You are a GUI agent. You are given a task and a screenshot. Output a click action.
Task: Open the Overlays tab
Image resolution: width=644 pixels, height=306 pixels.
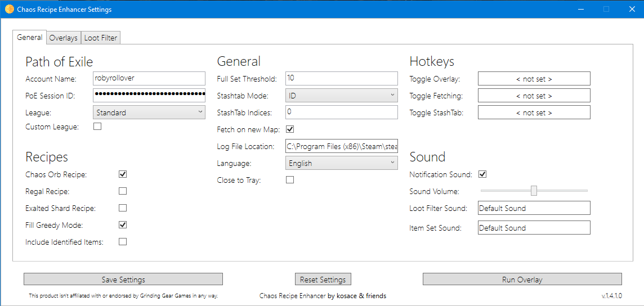pos(63,38)
